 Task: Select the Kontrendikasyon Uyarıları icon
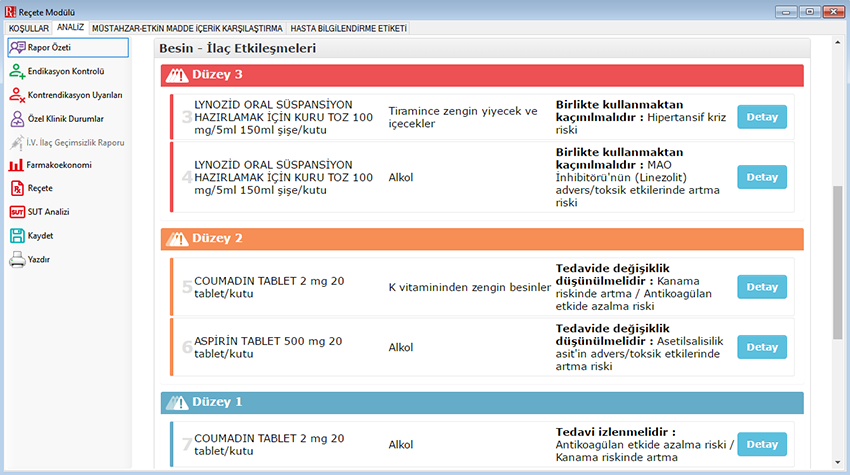[x=17, y=95]
